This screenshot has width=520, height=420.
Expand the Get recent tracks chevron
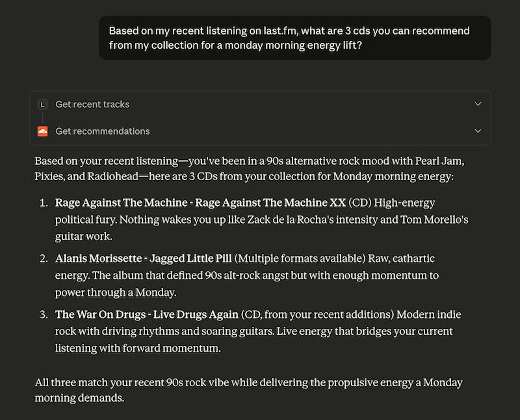(478, 104)
